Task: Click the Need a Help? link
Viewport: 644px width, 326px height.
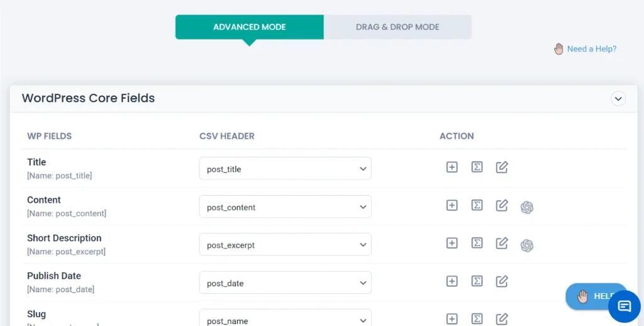Action: [591, 49]
